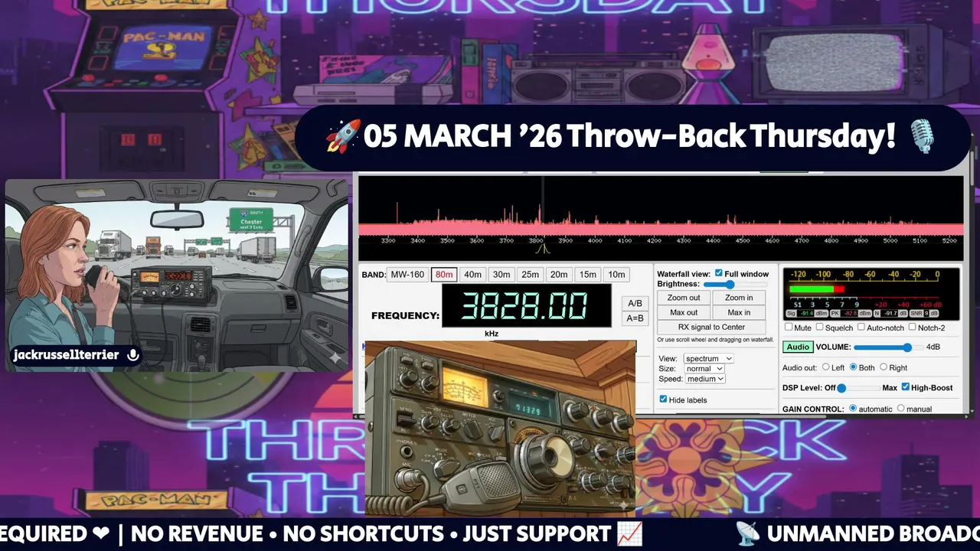The width and height of the screenshot is (980, 551).
Task: Click the Max in button
Action: click(x=739, y=312)
